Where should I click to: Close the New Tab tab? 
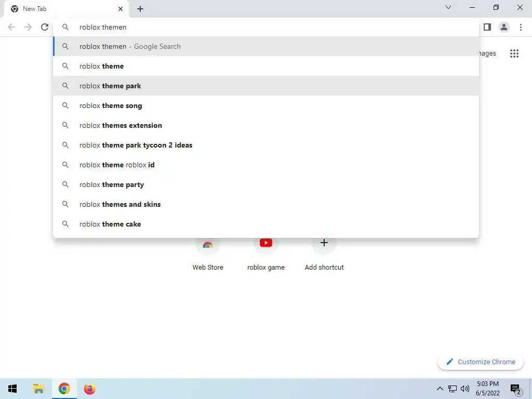[x=121, y=9]
